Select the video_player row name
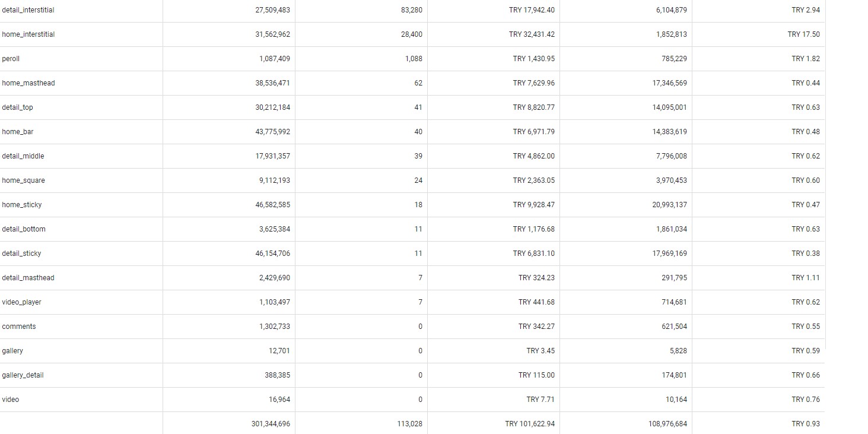Screen dimensions: 868x434 point(21,302)
